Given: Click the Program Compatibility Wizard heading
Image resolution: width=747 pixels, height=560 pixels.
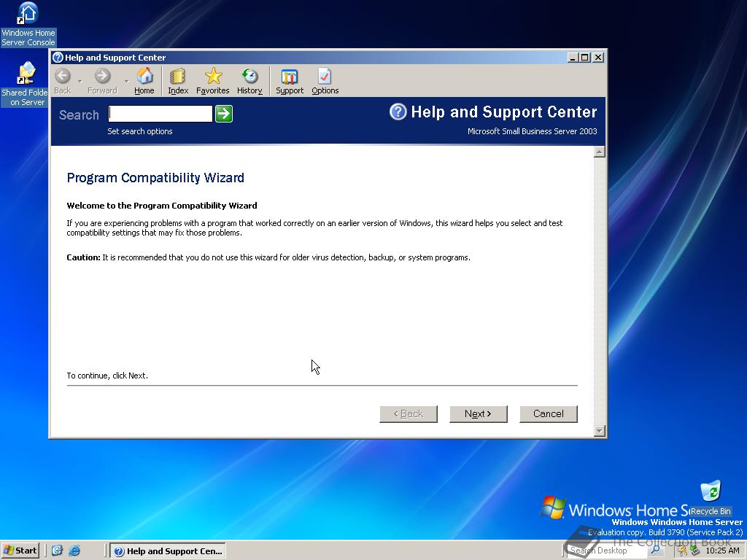Looking at the screenshot, I should tap(155, 178).
